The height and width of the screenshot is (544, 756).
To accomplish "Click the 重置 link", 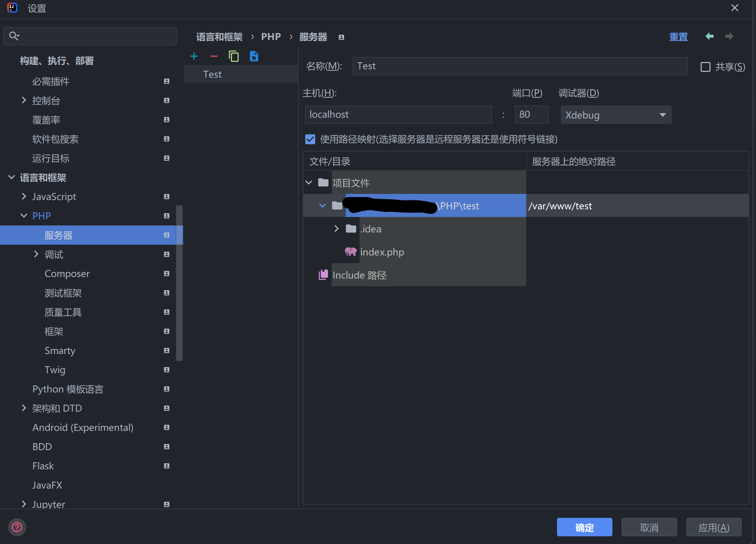I will pos(678,37).
